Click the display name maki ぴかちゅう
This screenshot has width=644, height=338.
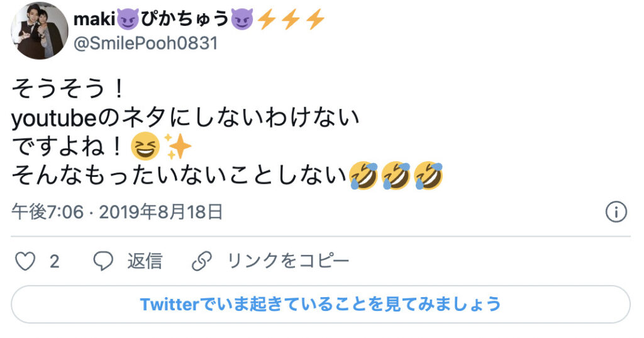point(199,19)
